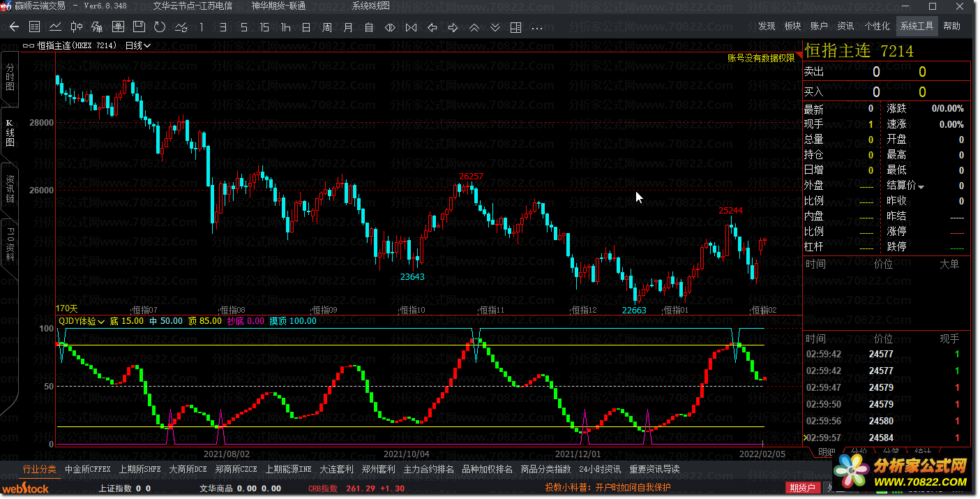Click the double chevron down icon
Image resolution: width=980 pixels, height=499 pixels.
[x=495, y=27]
